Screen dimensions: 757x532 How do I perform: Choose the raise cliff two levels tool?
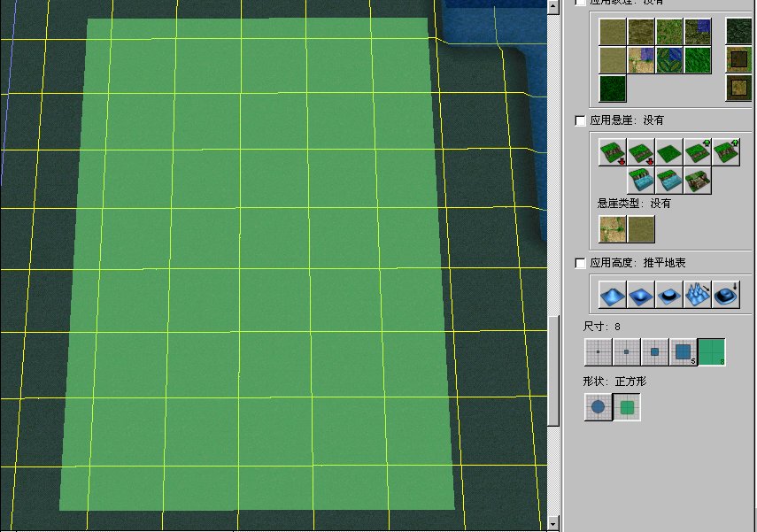[726, 152]
